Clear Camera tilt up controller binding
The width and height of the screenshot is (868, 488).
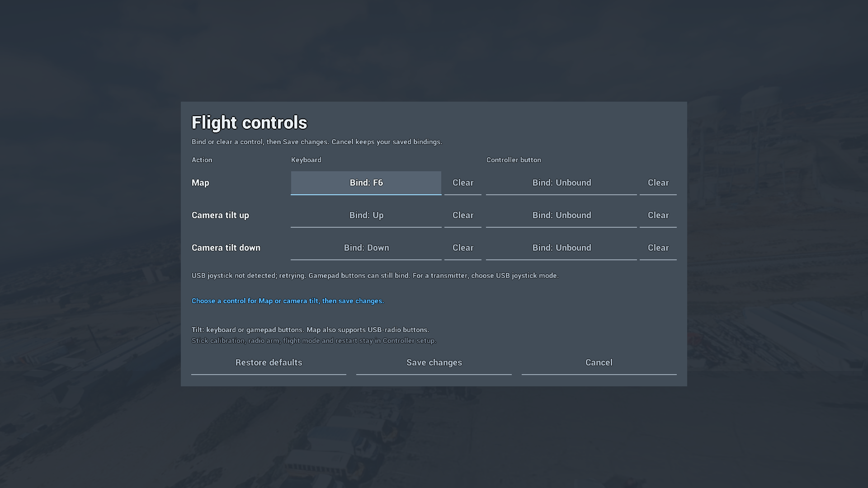pyautogui.click(x=658, y=216)
